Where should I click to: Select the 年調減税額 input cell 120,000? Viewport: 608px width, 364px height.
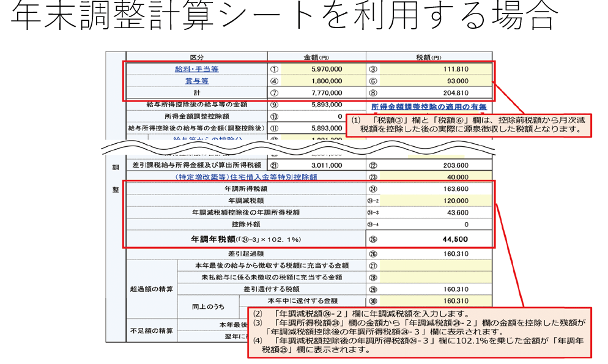(436, 201)
